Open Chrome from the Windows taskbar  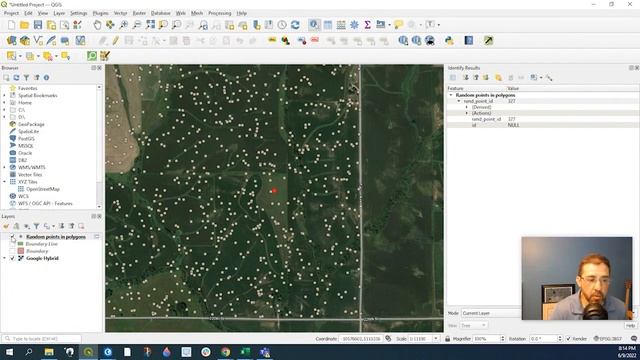(x=225, y=352)
